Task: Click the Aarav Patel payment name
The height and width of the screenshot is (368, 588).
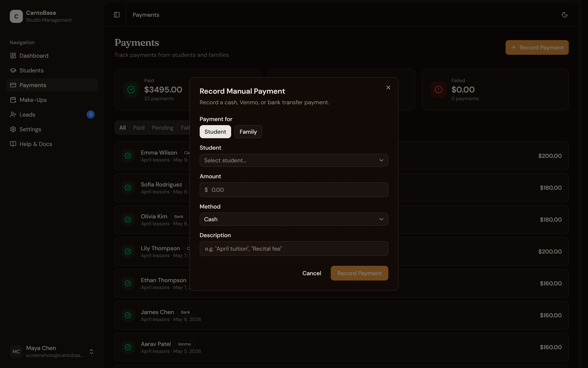Action: (x=156, y=344)
